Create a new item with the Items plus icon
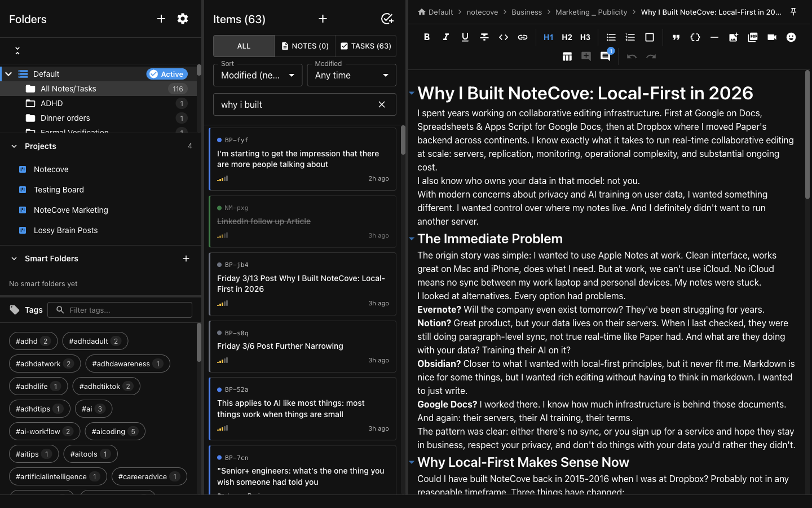This screenshot has height=508, width=812. point(323,19)
